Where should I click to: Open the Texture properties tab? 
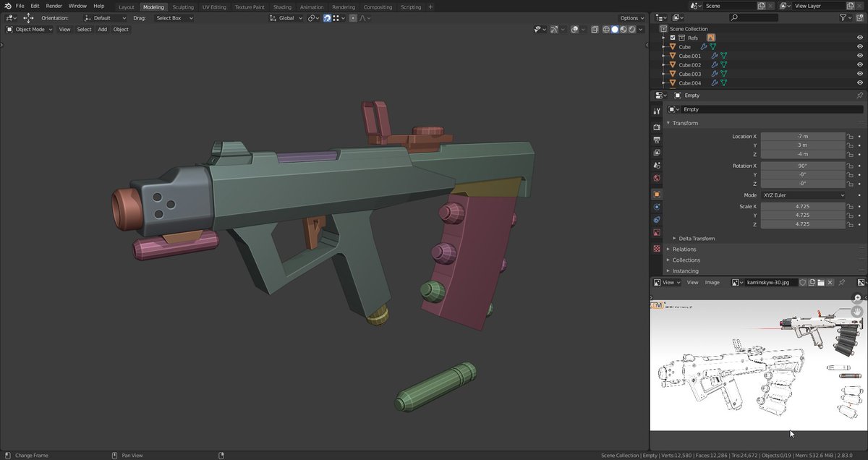(x=657, y=249)
